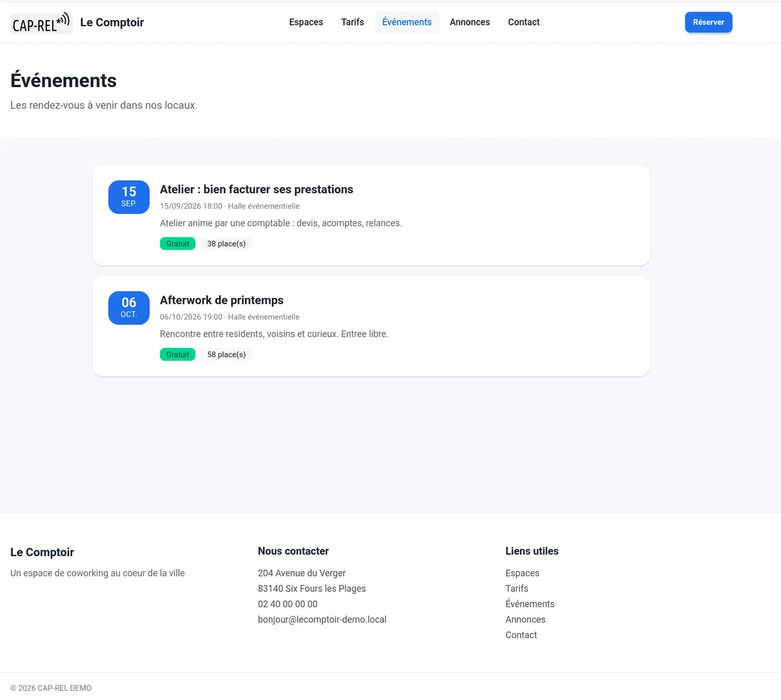Open the Afterwork de printemps title

click(222, 300)
